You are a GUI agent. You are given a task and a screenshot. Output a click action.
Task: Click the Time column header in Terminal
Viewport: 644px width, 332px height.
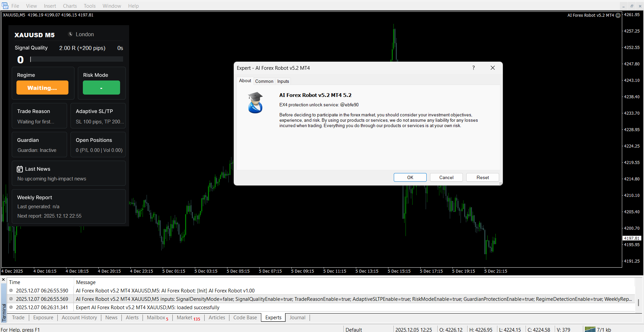click(x=41, y=282)
